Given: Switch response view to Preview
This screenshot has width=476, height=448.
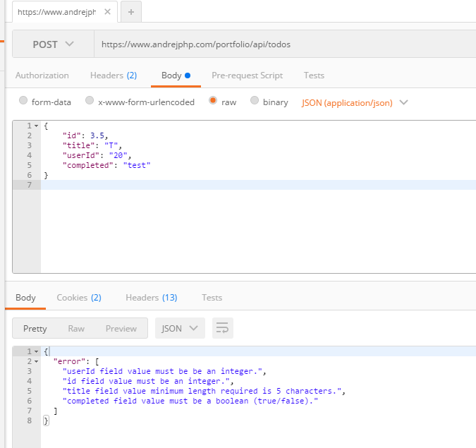Looking at the screenshot, I should click(x=121, y=328).
